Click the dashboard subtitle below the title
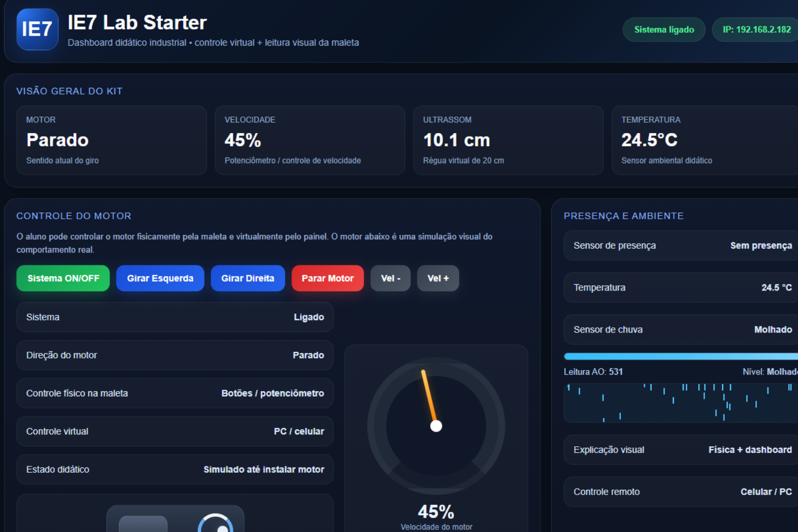Image resolution: width=798 pixels, height=532 pixels. point(213,43)
